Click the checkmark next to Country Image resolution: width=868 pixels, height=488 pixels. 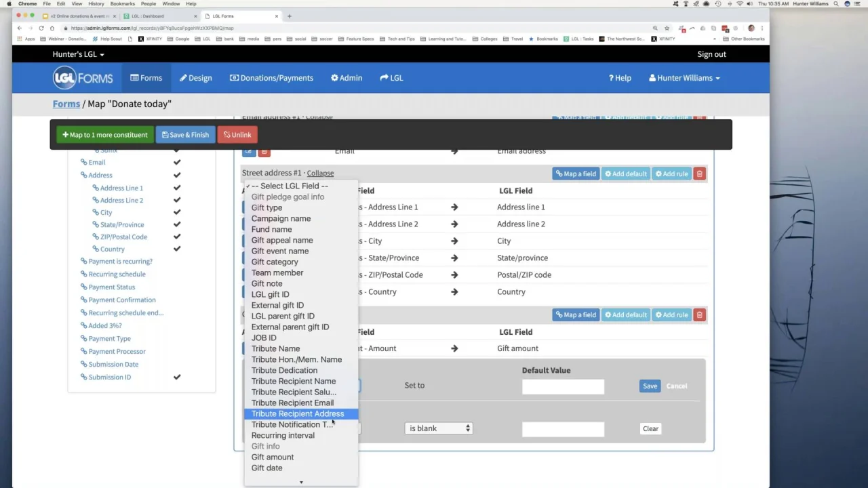pos(177,249)
